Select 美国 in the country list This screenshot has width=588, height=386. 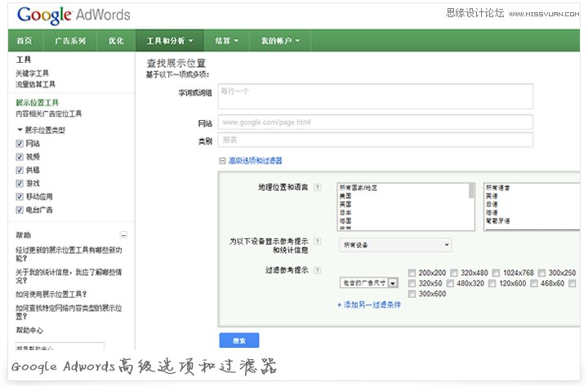(x=345, y=196)
